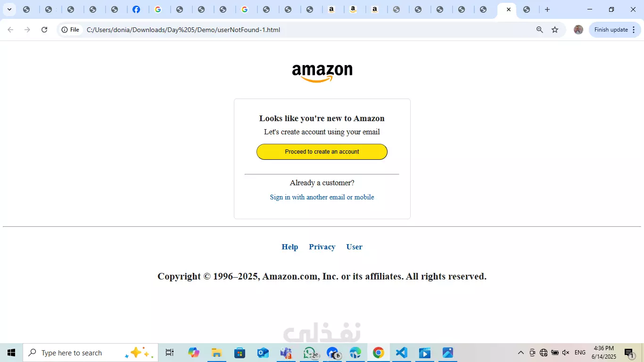Focus the Windows taskbar search box
This screenshot has width=644, height=362.
(91, 353)
